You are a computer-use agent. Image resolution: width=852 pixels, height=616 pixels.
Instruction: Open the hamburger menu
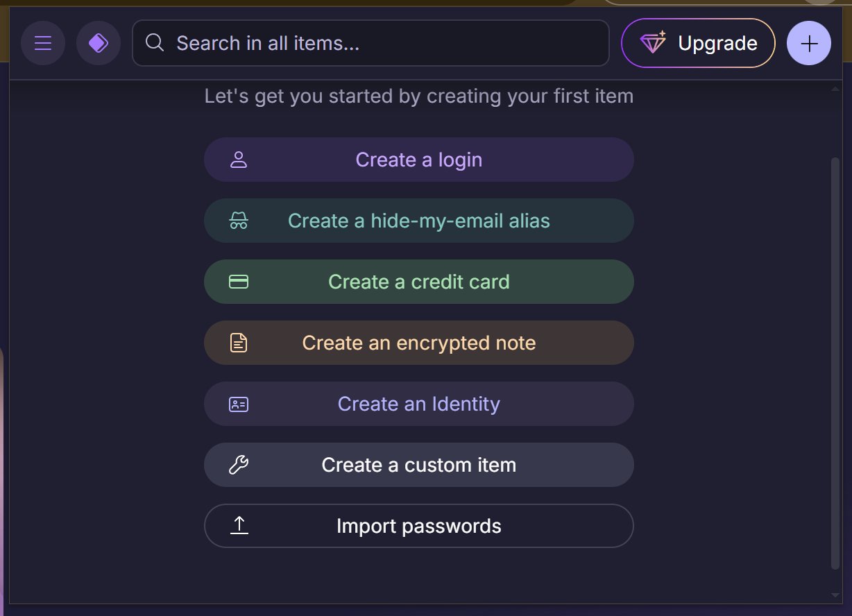(43, 43)
